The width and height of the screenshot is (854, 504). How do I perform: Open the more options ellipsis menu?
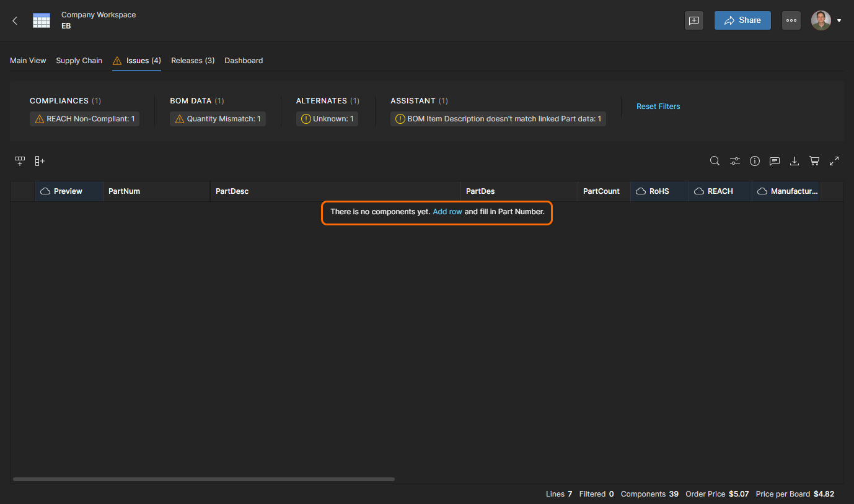coord(791,20)
